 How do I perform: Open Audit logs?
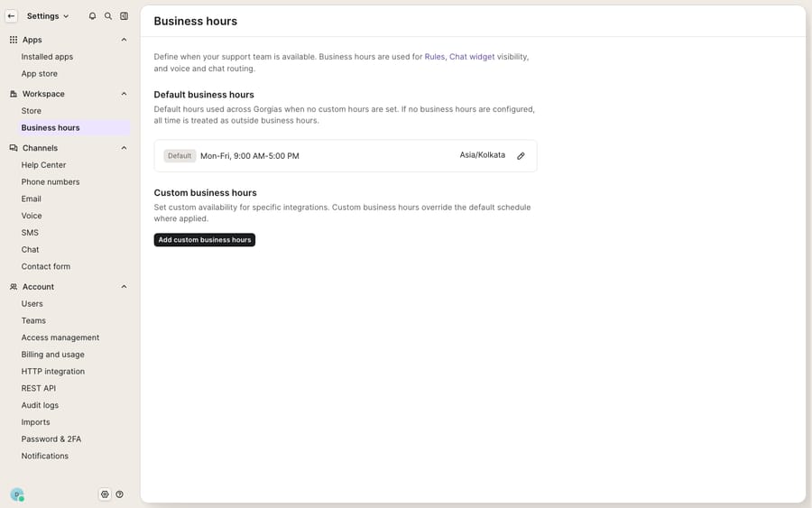[40, 405]
